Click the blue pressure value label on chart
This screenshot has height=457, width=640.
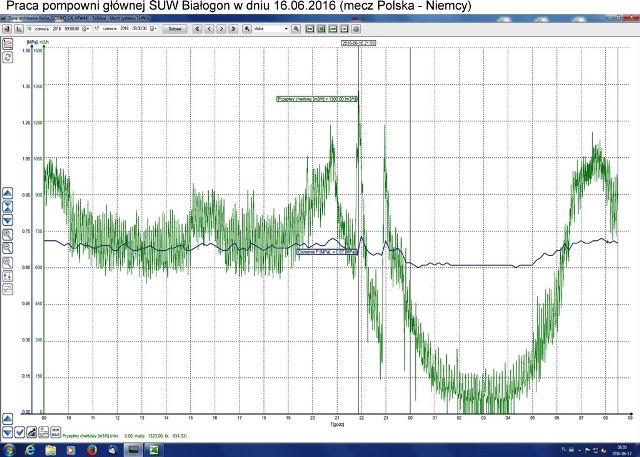[x=327, y=252]
